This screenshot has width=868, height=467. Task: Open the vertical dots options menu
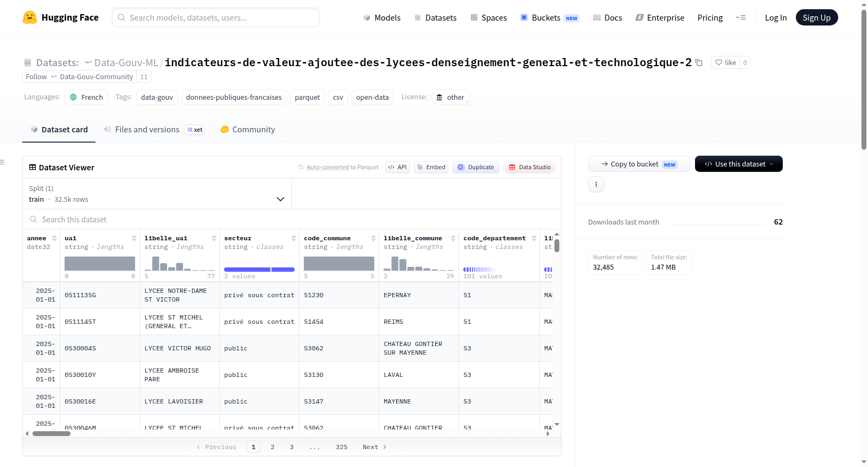[596, 184]
